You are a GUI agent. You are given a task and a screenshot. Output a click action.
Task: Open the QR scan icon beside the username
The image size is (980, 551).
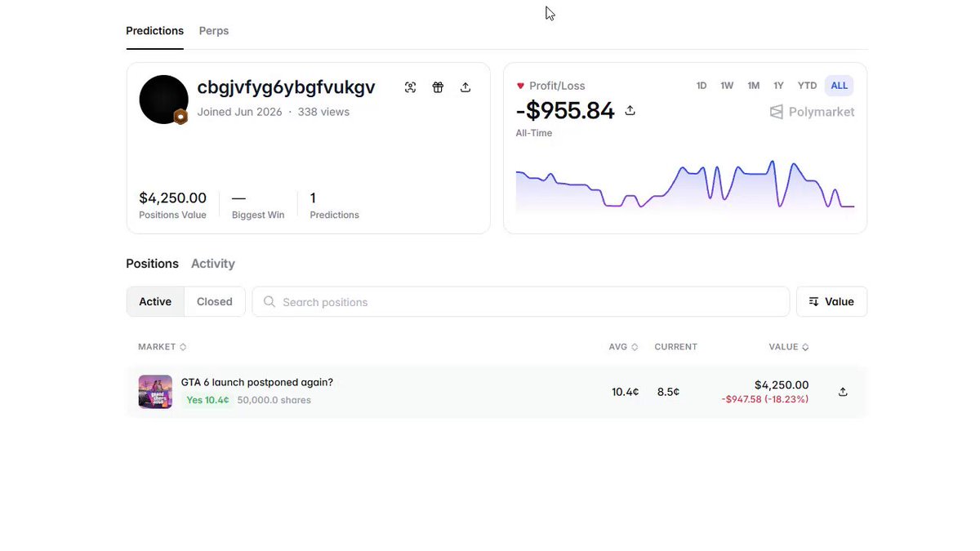(411, 87)
